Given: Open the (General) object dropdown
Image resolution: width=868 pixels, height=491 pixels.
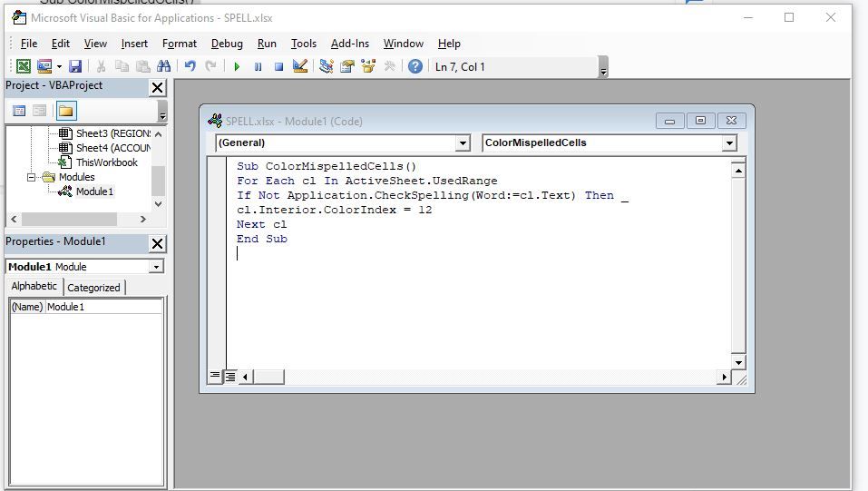Looking at the screenshot, I should pyautogui.click(x=463, y=143).
